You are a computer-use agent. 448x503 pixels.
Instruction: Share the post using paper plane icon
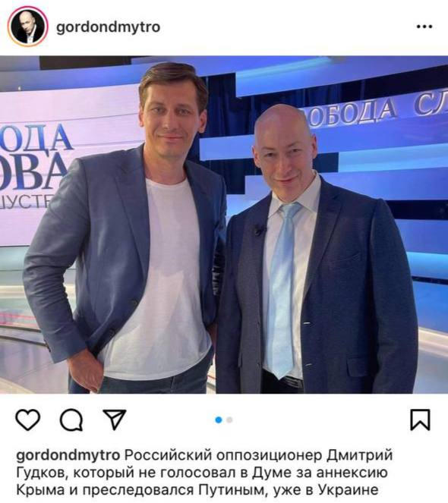(x=115, y=419)
